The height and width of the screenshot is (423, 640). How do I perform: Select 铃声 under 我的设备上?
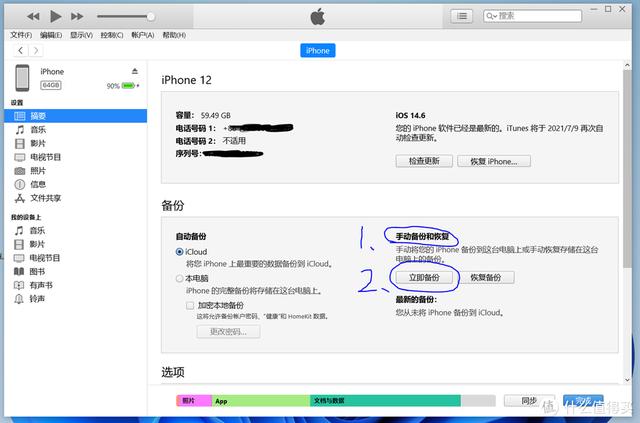[x=37, y=298]
